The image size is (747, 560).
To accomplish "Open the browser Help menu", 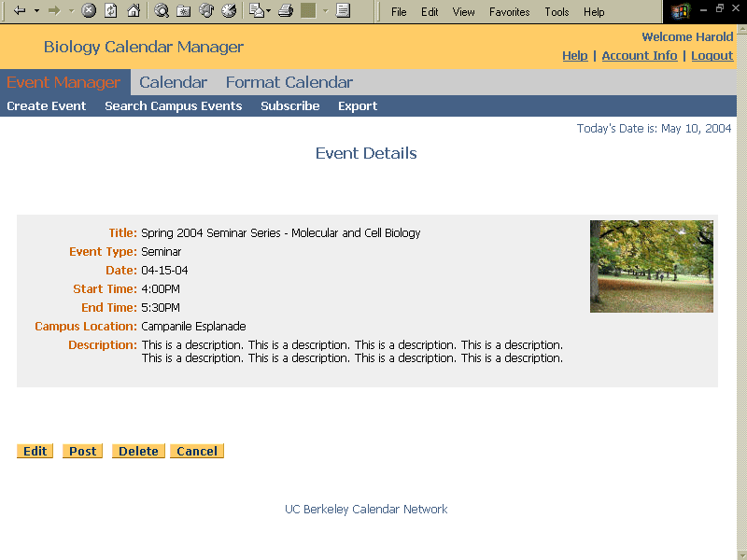I will [594, 12].
